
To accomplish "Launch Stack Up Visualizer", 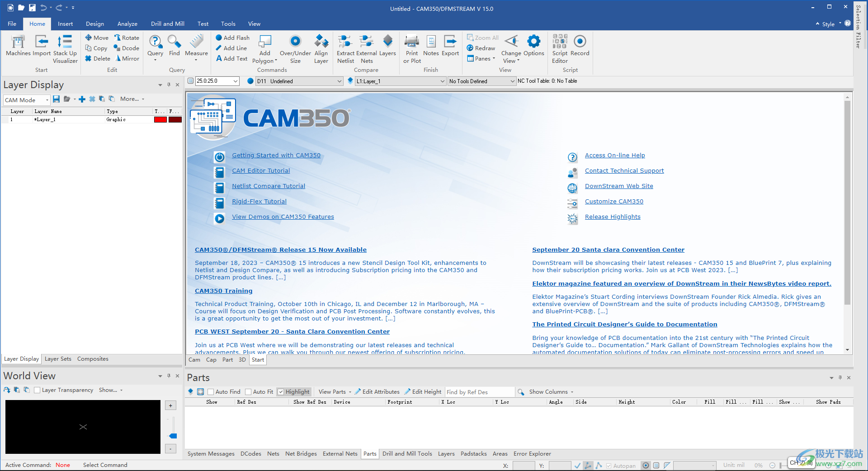I will 65,49.
